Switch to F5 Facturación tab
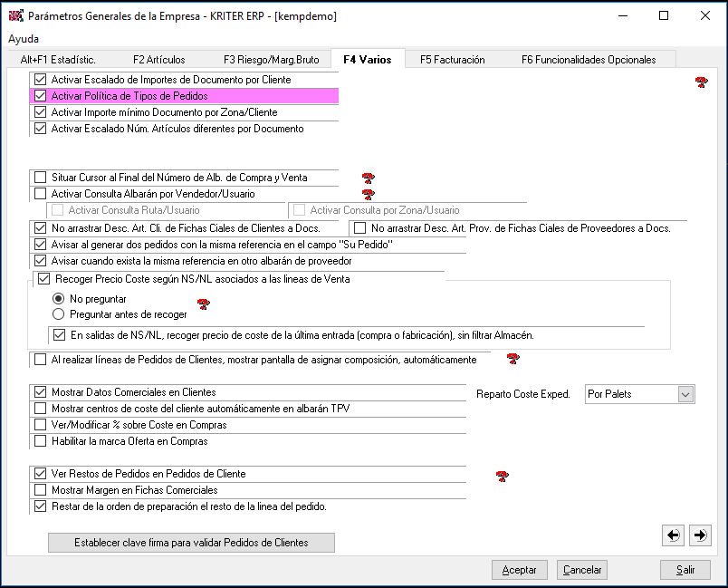728x588 pixels. [x=452, y=60]
